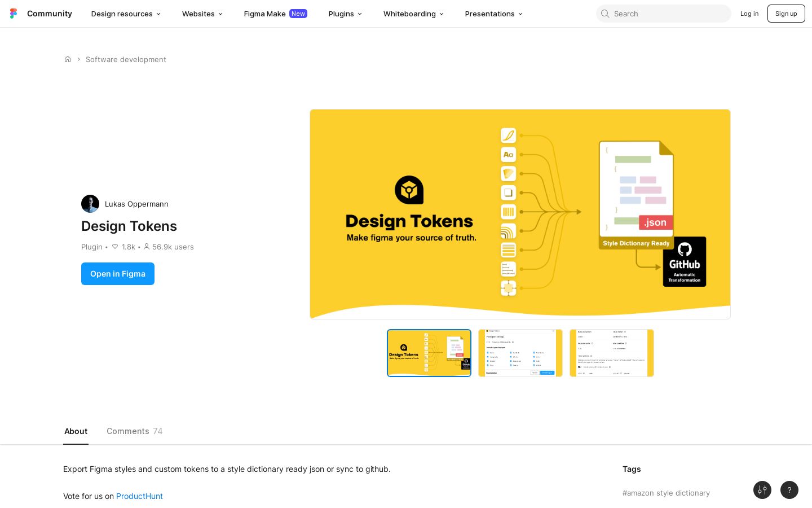Switch to the Comments tab
Screen dimensions: 812x508
pyautogui.click(x=134, y=431)
